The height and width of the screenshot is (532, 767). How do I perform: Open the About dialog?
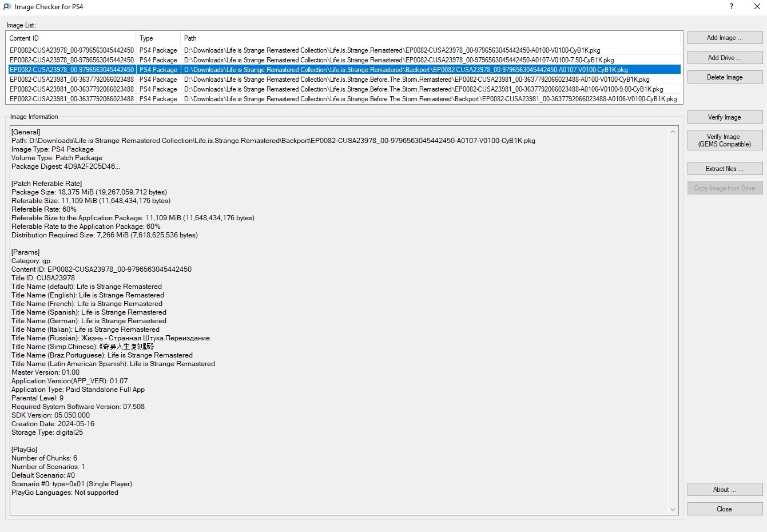725,490
